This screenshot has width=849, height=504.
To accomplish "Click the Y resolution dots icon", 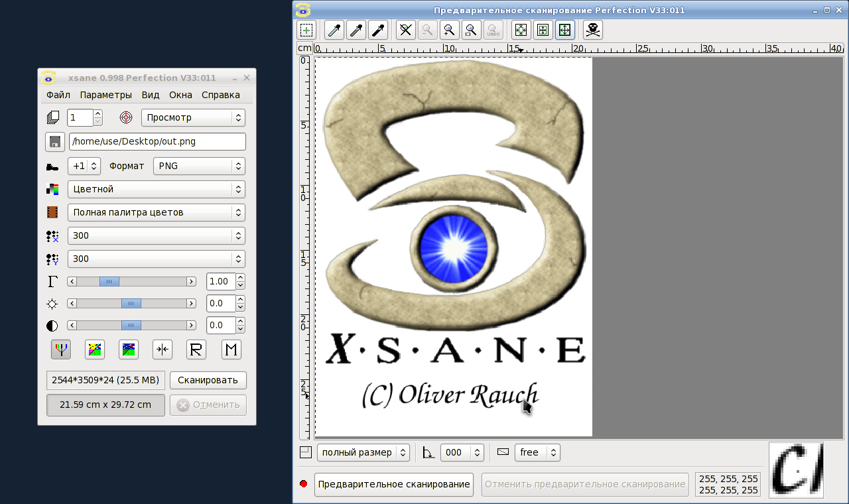I will (x=52, y=259).
